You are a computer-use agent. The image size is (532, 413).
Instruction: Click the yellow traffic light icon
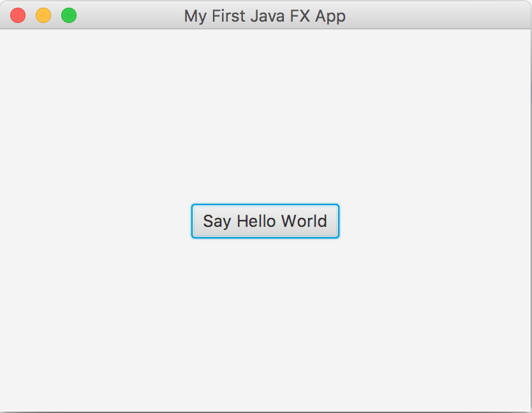coord(43,15)
